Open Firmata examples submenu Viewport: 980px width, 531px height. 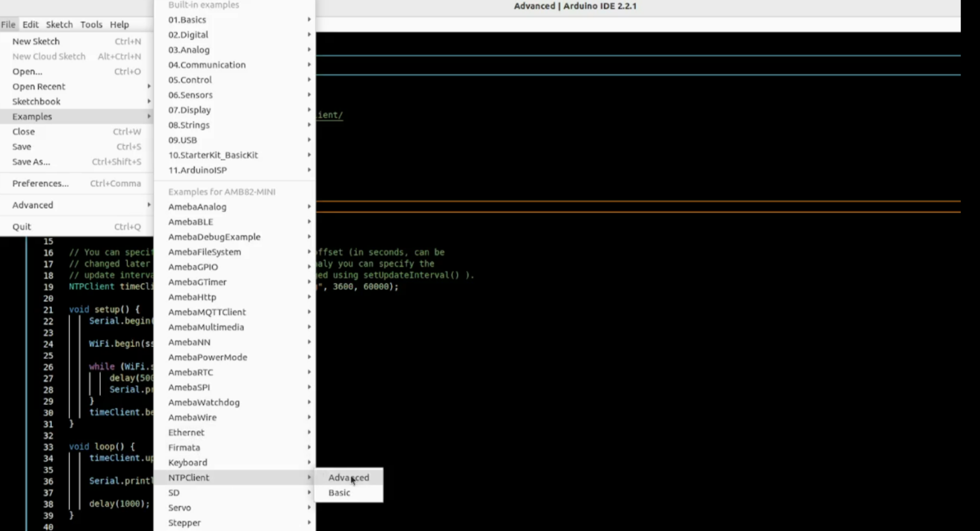235,447
